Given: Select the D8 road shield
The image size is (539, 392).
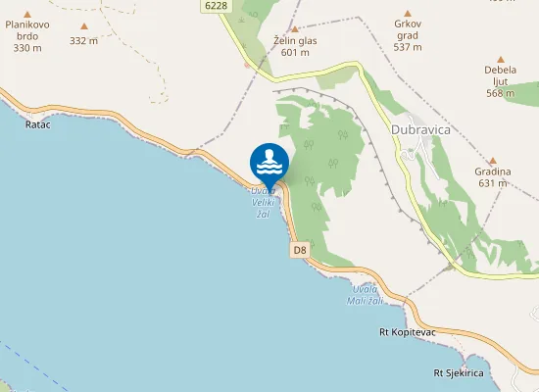Looking at the screenshot, I should click(x=300, y=250).
